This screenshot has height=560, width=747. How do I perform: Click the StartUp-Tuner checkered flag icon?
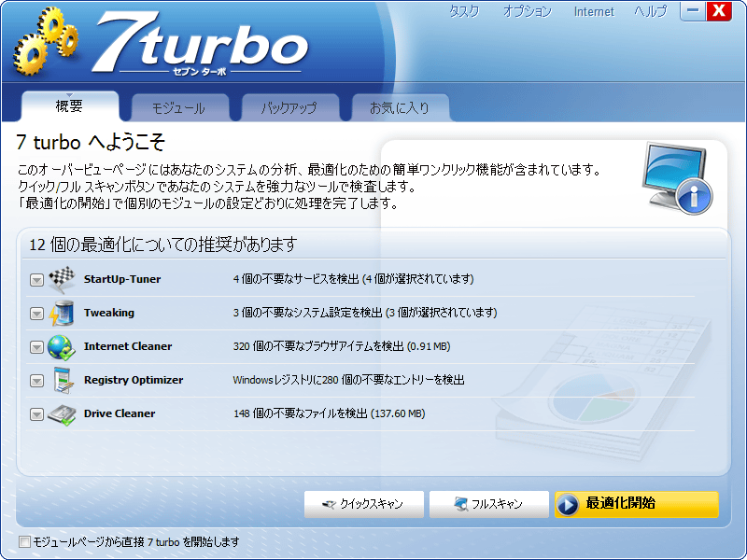(x=62, y=279)
